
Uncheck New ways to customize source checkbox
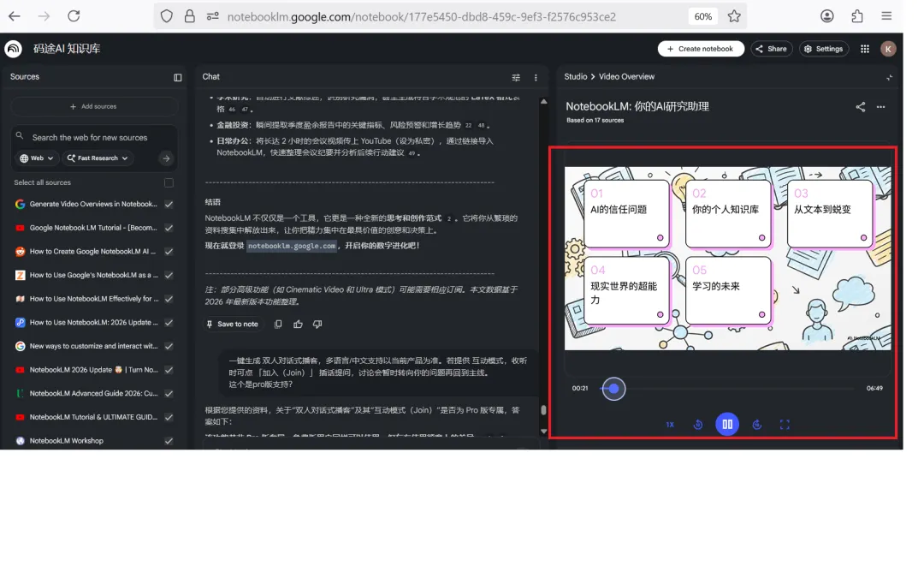pos(169,346)
